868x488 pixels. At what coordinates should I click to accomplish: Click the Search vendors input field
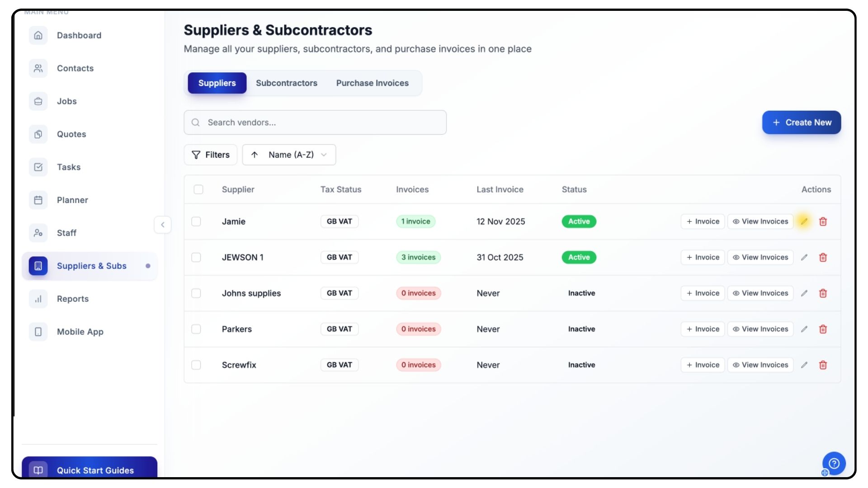[315, 122]
